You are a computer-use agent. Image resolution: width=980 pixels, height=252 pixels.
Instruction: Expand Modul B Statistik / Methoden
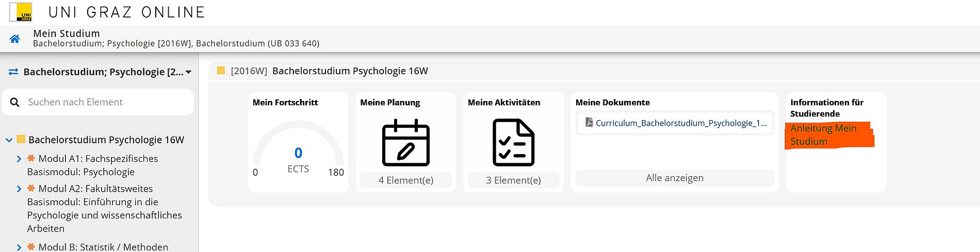click(x=19, y=247)
